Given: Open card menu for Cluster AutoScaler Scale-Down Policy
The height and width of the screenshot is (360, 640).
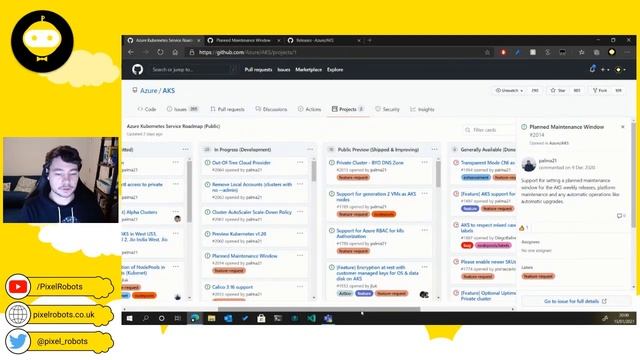Looking at the screenshot, I should (x=300, y=211).
